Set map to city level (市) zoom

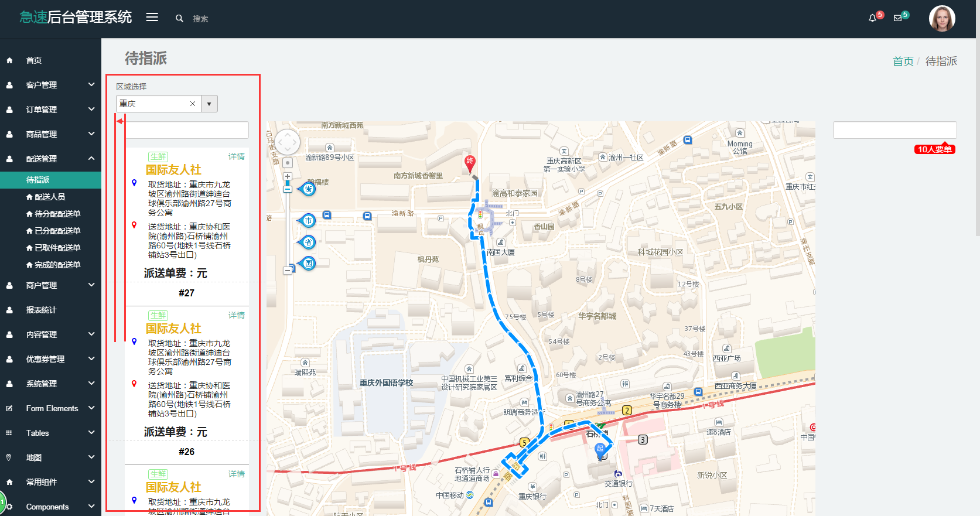[x=308, y=221]
